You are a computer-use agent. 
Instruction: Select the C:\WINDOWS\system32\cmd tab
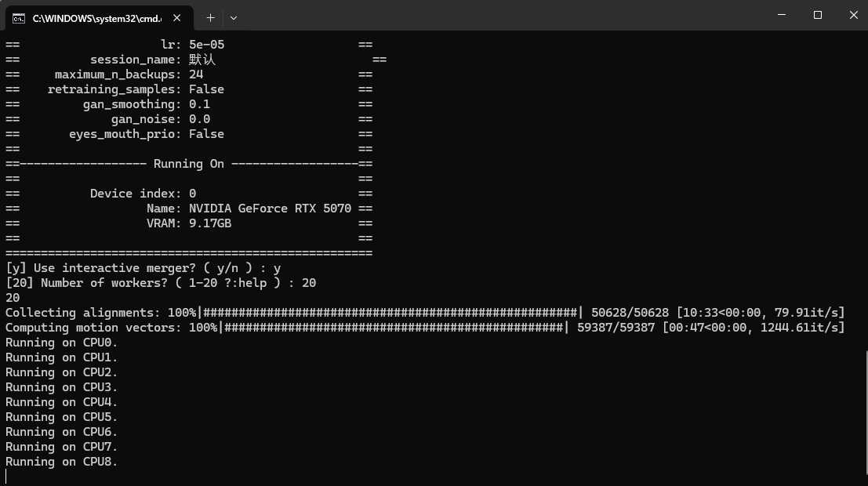(94, 17)
